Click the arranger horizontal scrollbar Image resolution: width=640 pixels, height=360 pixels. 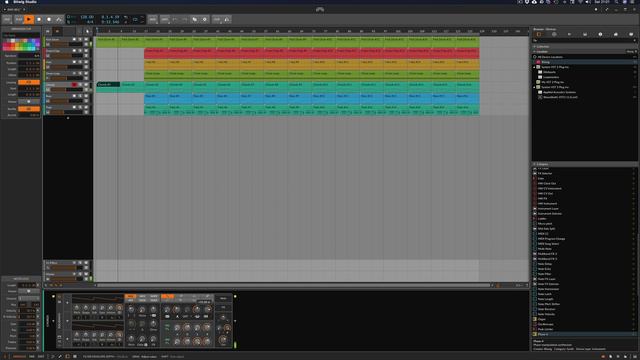[x=293, y=285]
